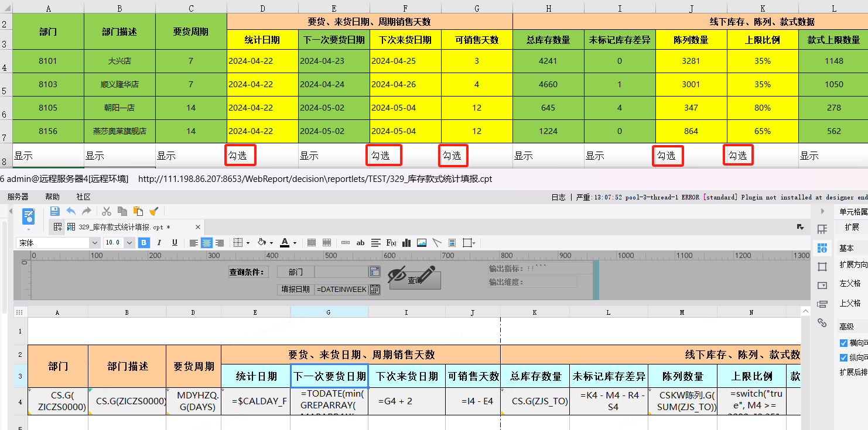The height and width of the screenshot is (430, 868).
Task: Open the template tab list dropdown
Action: 801,227
